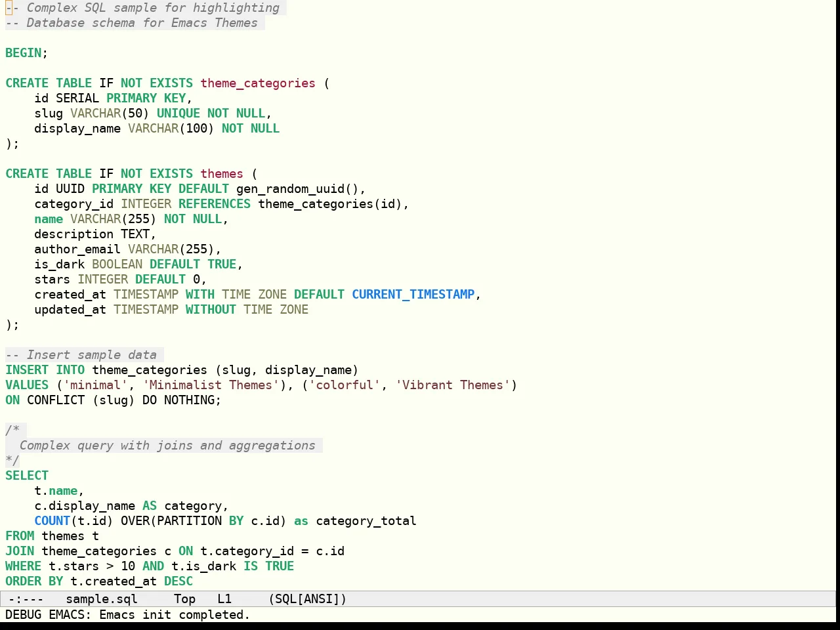Click the Top position indicator in mode line
This screenshot has height=630, width=840.
pos(184,598)
